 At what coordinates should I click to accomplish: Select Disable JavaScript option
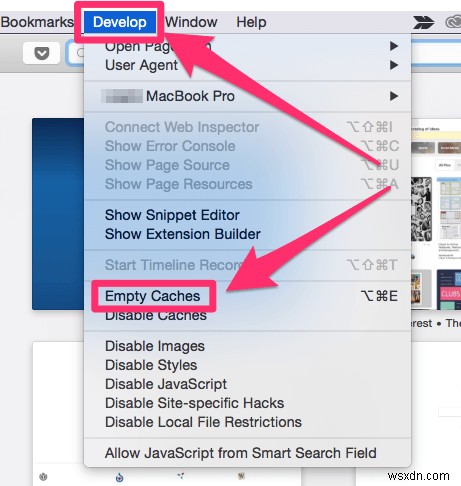pos(247,384)
